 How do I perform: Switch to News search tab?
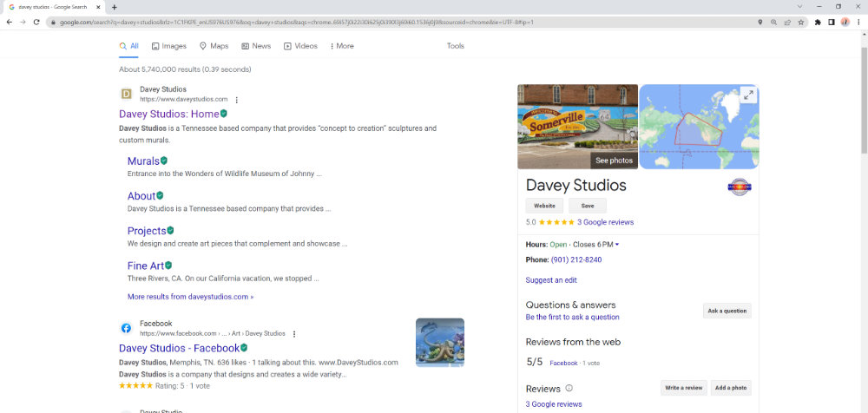tap(256, 46)
